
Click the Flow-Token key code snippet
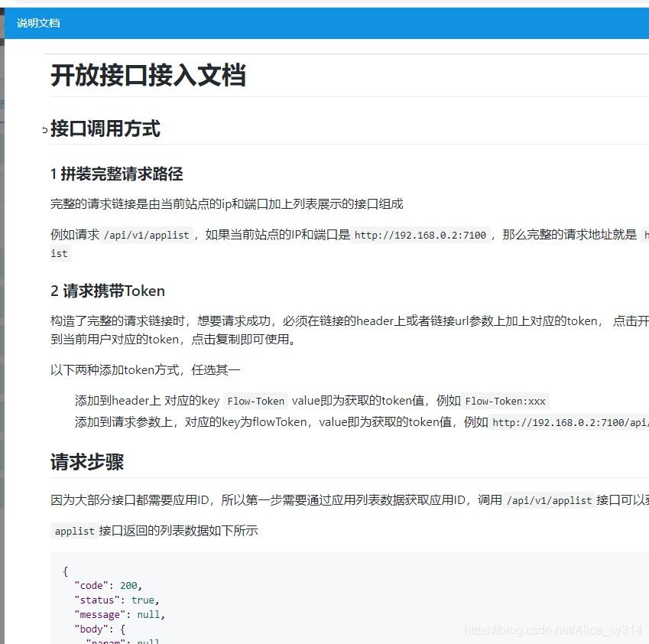point(256,401)
